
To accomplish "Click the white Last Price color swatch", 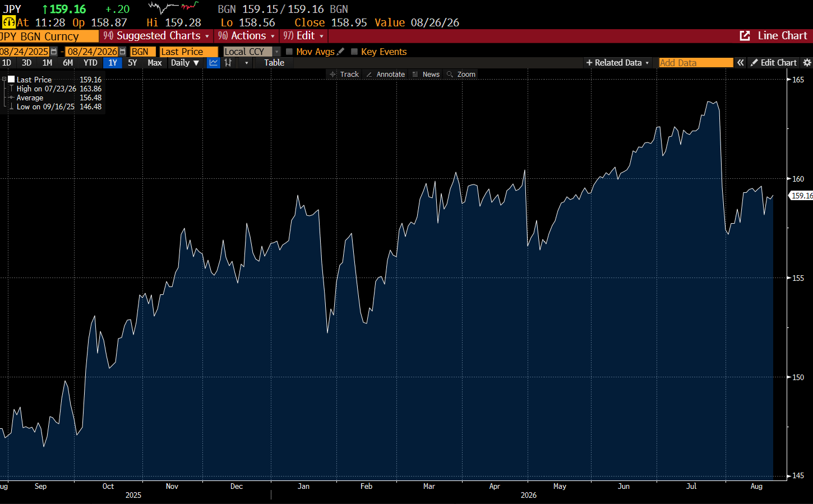I will coord(11,80).
